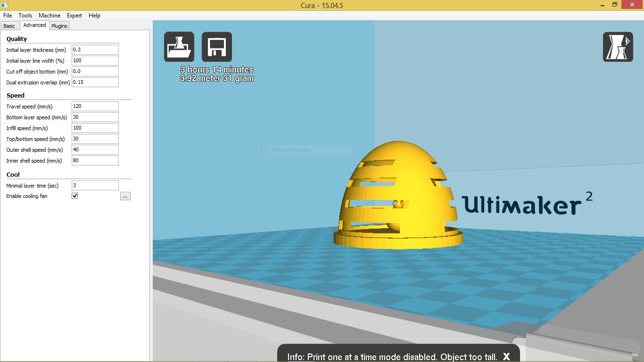This screenshot has height=362, width=644.
Task: Open cooling fan extra settings button
Action: [125, 196]
